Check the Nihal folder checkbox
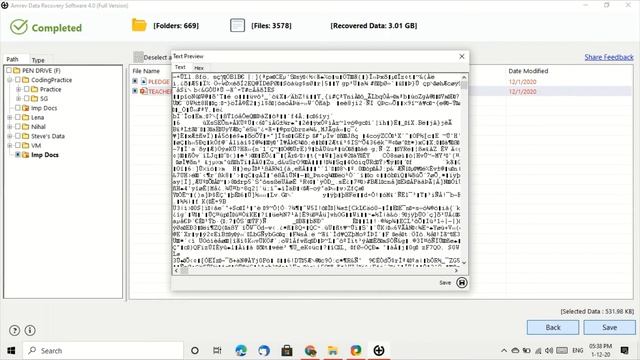 tap(18, 127)
